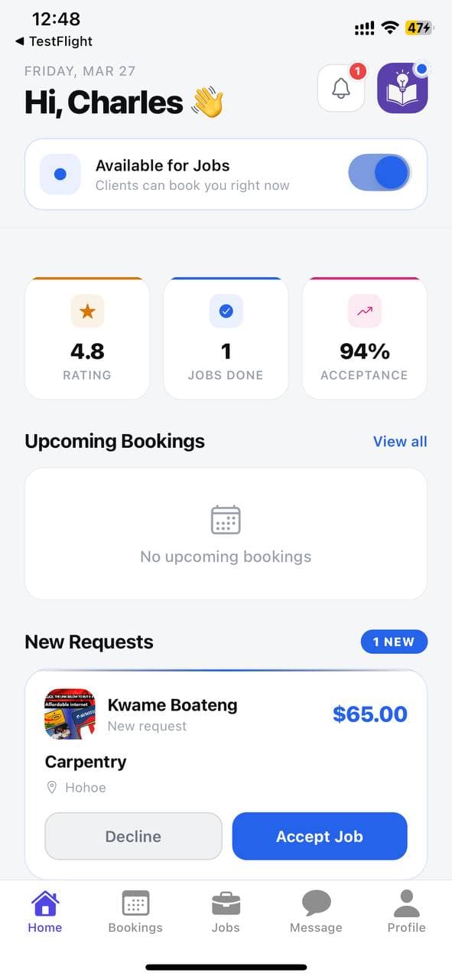
Task: Tap the calendar icon in upcoming bookings
Action: (x=226, y=519)
